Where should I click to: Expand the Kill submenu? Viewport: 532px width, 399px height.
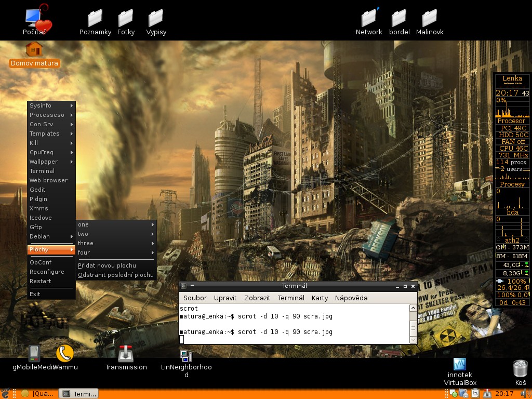tap(51, 143)
